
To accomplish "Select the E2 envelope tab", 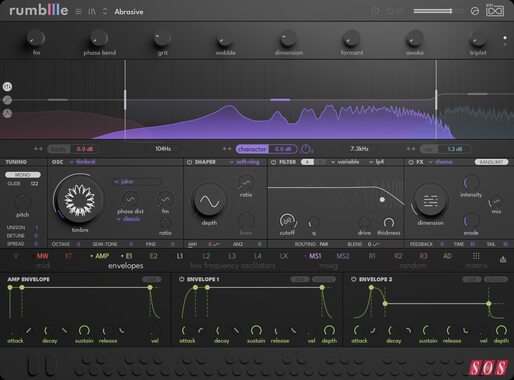I will coord(153,256).
